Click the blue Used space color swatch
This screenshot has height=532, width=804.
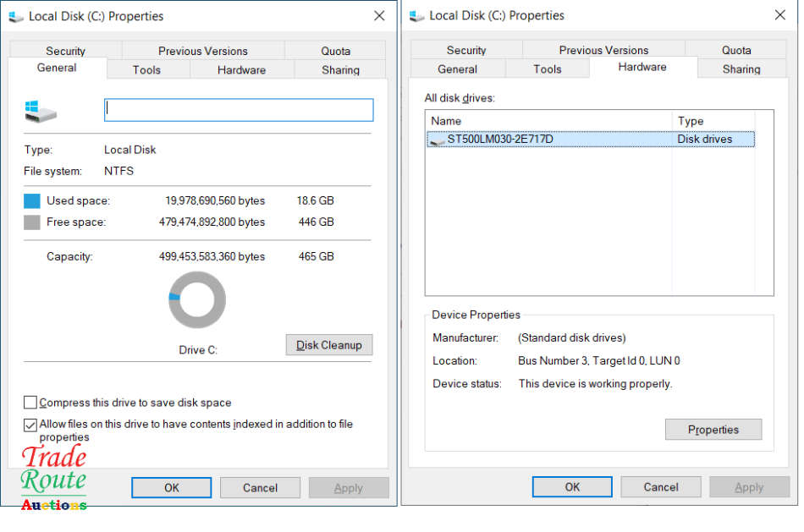[32, 201]
